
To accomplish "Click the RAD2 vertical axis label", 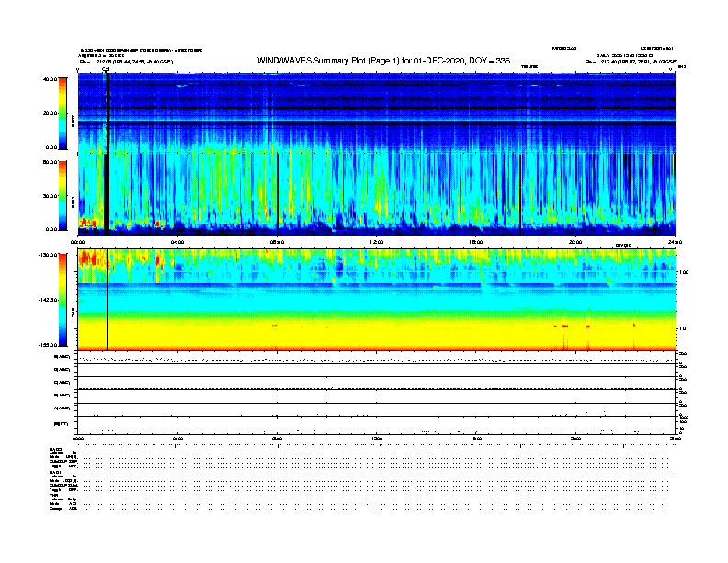I will tap(74, 121).
